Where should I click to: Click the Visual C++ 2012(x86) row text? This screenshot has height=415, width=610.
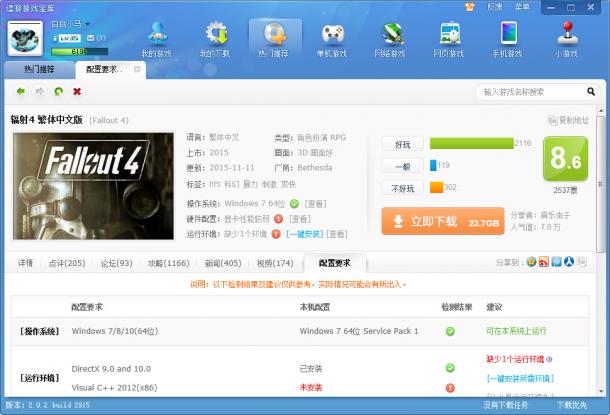114,387
